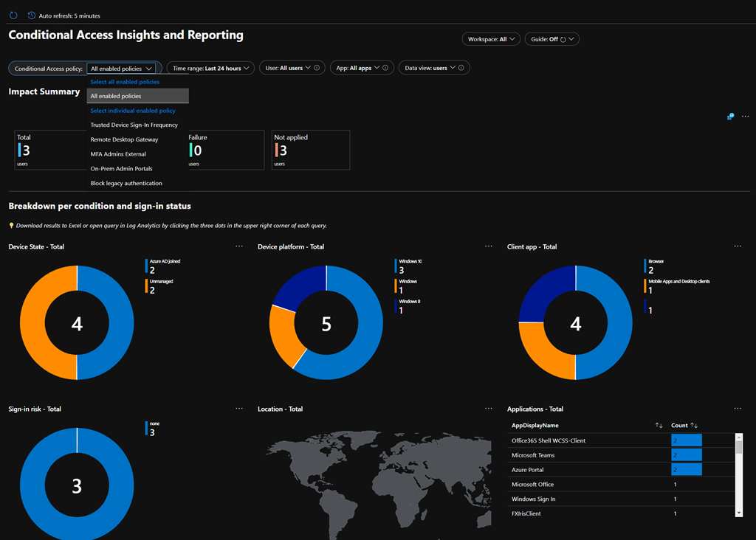Toggle the Guide: Off option
Screen dimensions: 756x540
pyautogui.click(x=551, y=39)
